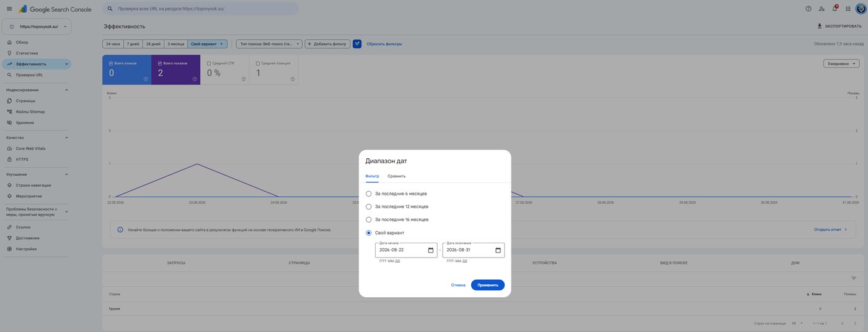Screen dimensions: 868x332
Task: Click help icon on Средний CTR card
Action: [x=244, y=79]
